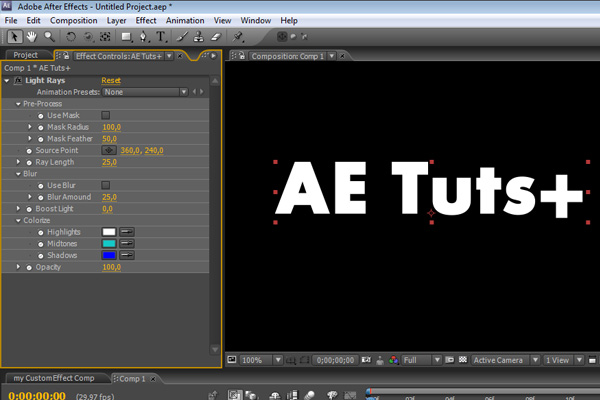Click the Highlights eyedropper button
Viewport: 600px width, 400px height.
tap(127, 232)
